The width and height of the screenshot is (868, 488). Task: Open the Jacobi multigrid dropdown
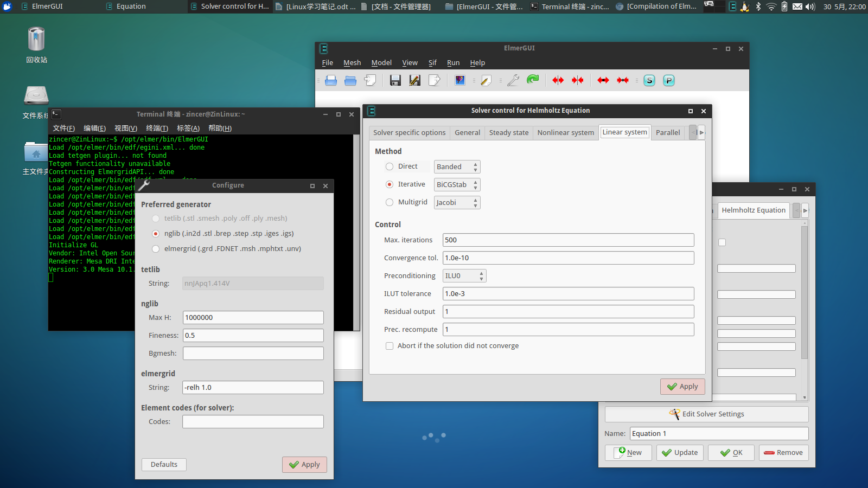(x=457, y=203)
